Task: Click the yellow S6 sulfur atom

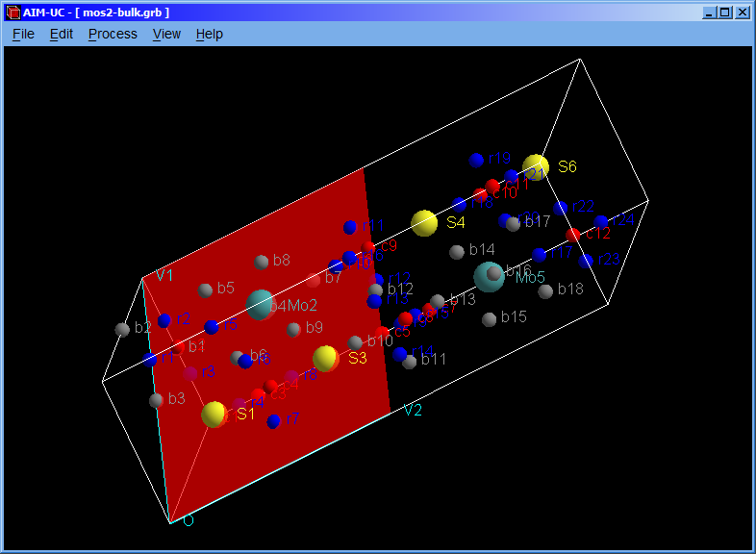Action: tap(536, 167)
